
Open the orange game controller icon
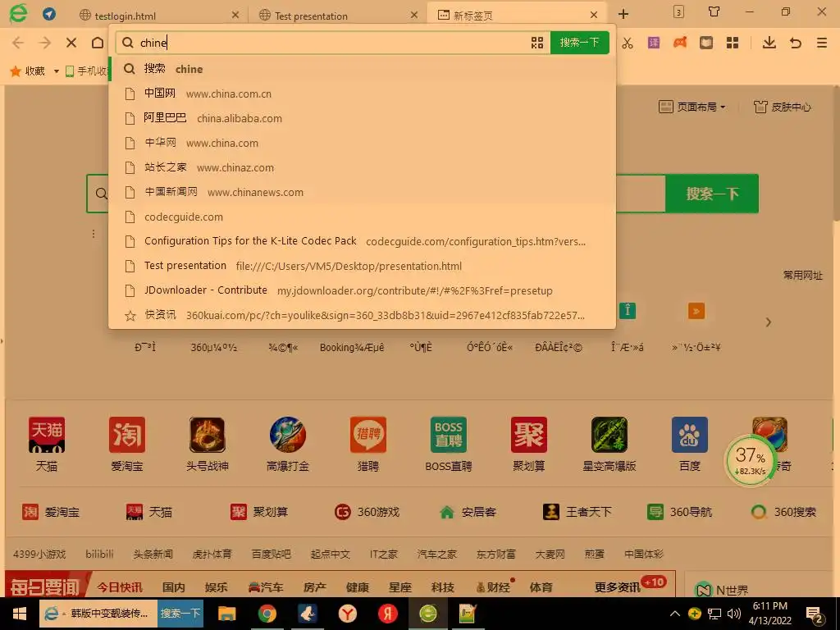point(680,43)
